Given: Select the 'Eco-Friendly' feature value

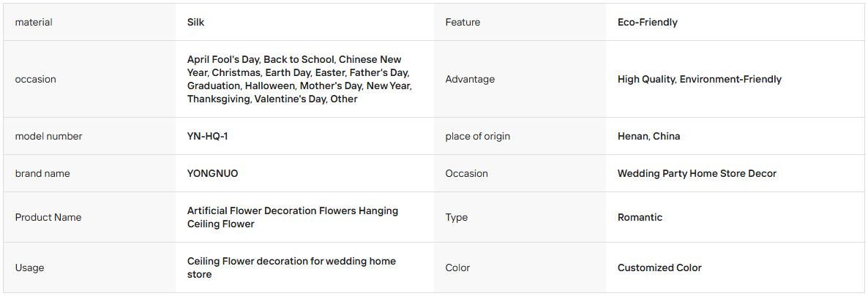Looking at the screenshot, I should click(x=648, y=22).
